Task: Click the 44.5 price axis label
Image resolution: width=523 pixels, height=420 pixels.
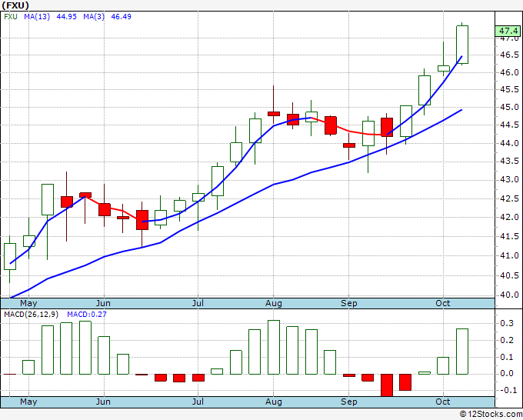Action: [509, 125]
